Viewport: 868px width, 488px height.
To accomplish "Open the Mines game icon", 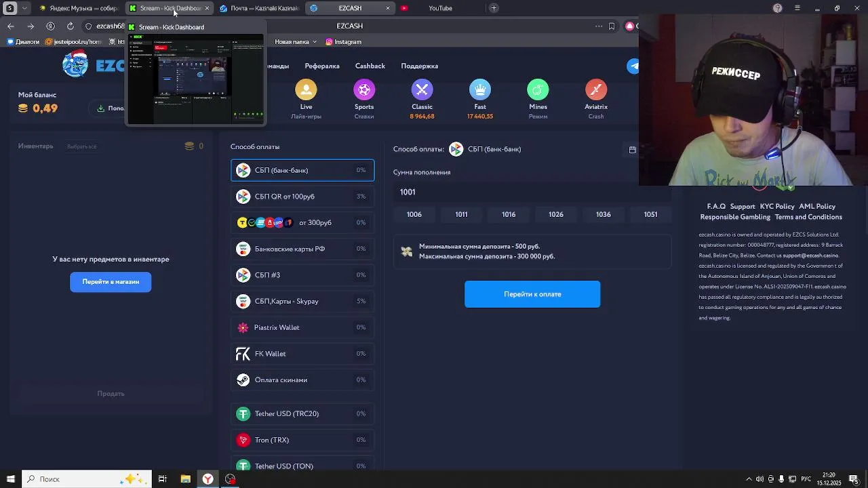I will pyautogui.click(x=538, y=89).
